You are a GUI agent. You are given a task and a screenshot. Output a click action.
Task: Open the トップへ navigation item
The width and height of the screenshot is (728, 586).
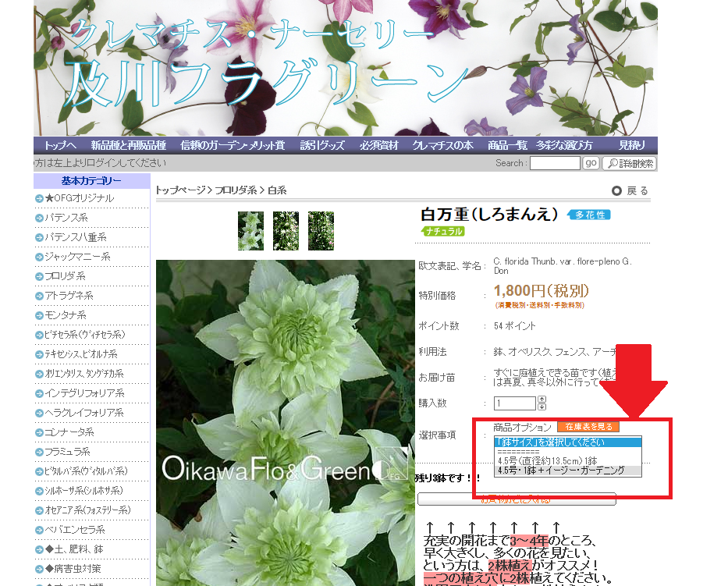click(60, 145)
